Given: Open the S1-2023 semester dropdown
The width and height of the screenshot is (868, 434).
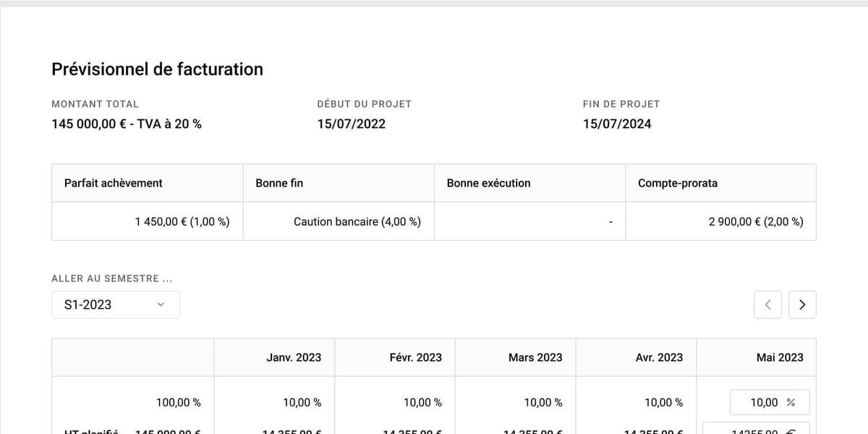Looking at the screenshot, I should point(115,305).
